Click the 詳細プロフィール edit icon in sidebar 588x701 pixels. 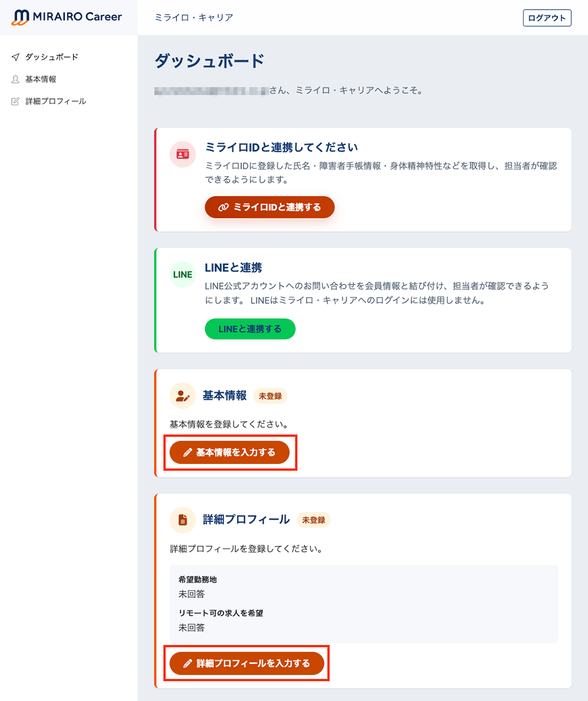pos(15,101)
